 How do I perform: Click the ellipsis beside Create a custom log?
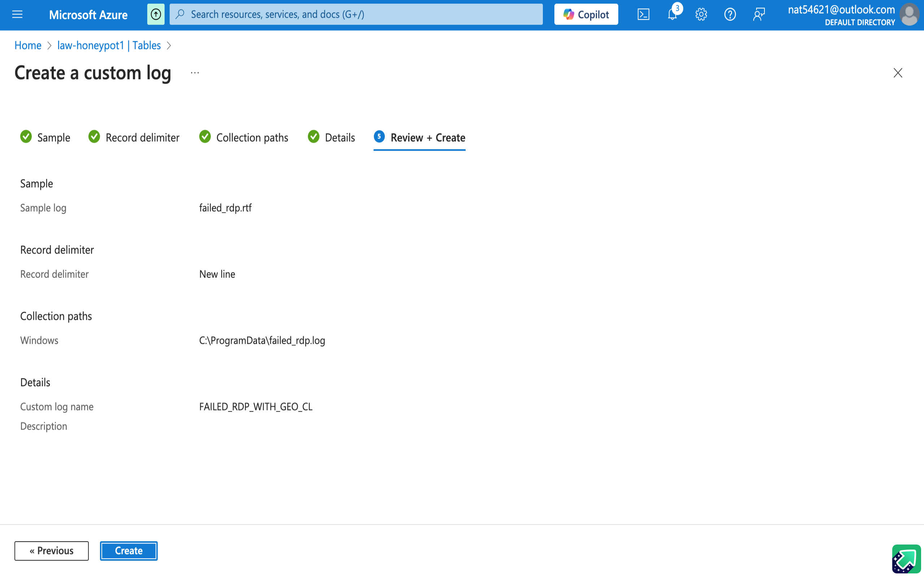click(195, 73)
